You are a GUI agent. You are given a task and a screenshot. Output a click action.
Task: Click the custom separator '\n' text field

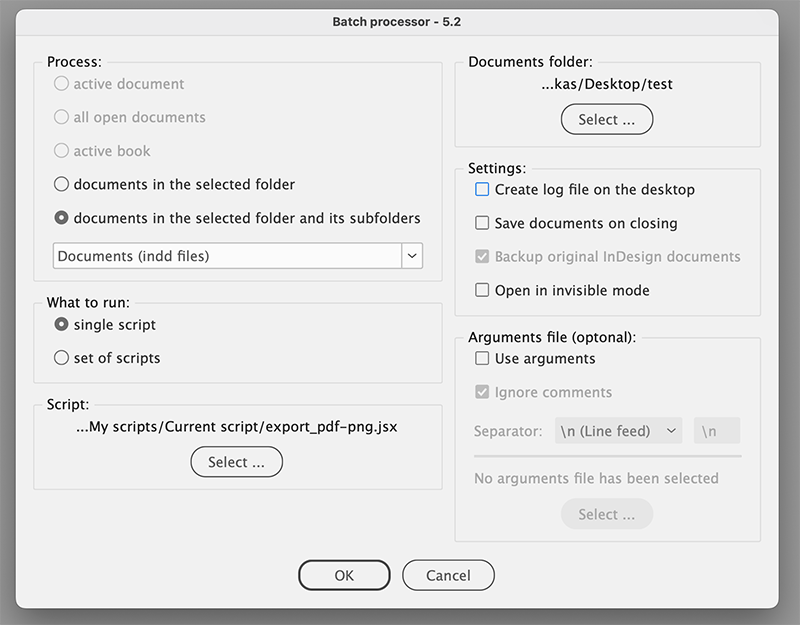[717, 431]
